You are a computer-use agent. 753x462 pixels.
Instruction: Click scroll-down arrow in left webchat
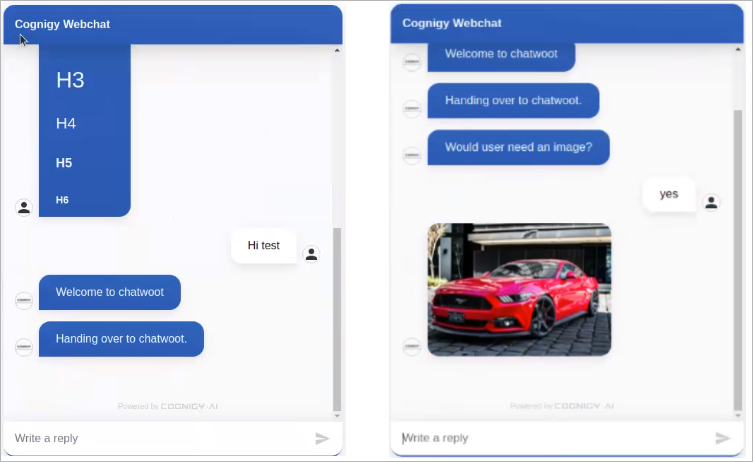(x=337, y=416)
